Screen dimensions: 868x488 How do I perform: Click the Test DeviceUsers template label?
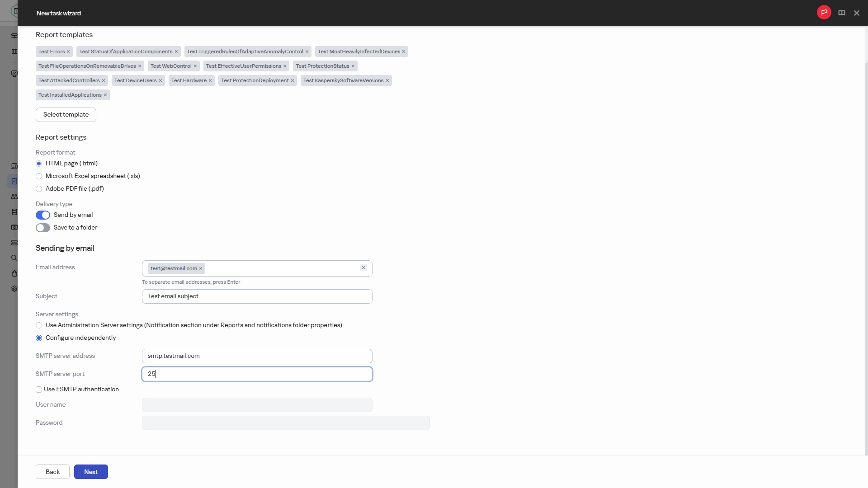(136, 81)
